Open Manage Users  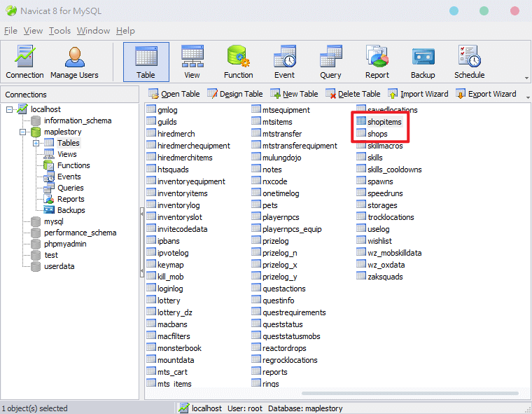(x=74, y=62)
